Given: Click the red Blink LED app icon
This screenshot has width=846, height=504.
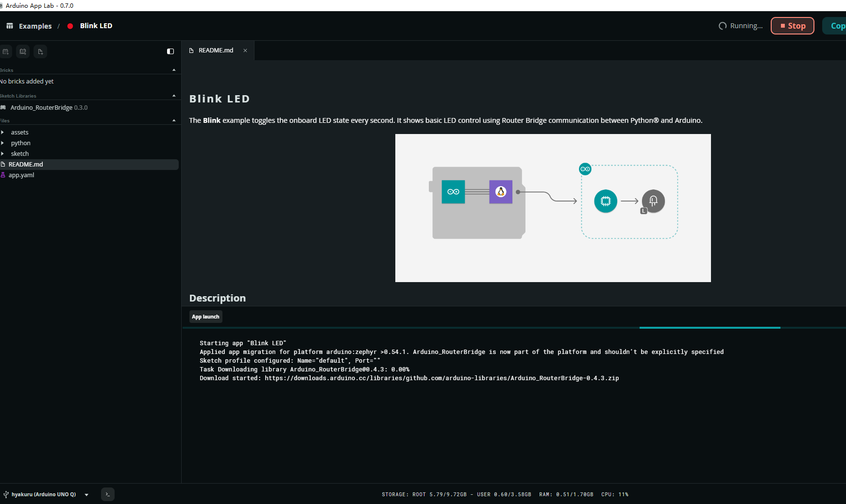Looking at the screenshot, I should click(x=70, y=26).
